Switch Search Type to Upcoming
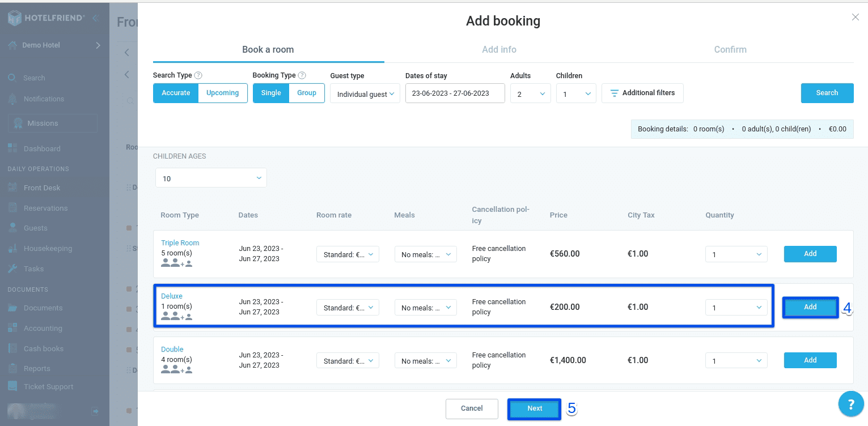The width and height of the screenshot is (868, 426). [x=222, y=92]
